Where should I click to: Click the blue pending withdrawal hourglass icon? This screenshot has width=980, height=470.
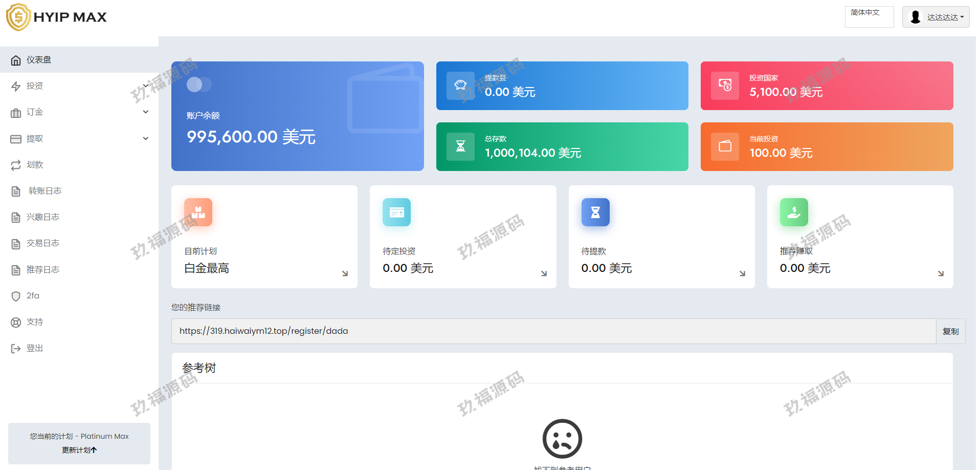click(x=595, y=212)
